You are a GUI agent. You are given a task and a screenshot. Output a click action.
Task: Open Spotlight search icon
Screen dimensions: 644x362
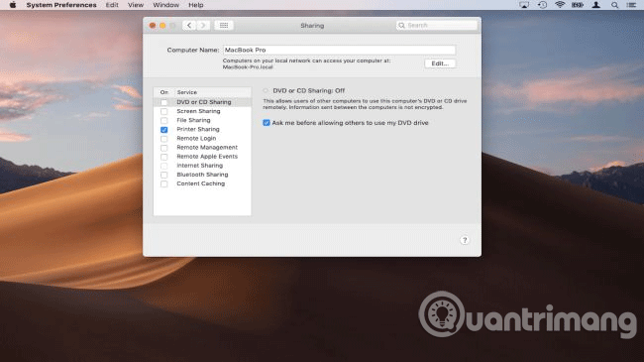click(x=614, y=5)
